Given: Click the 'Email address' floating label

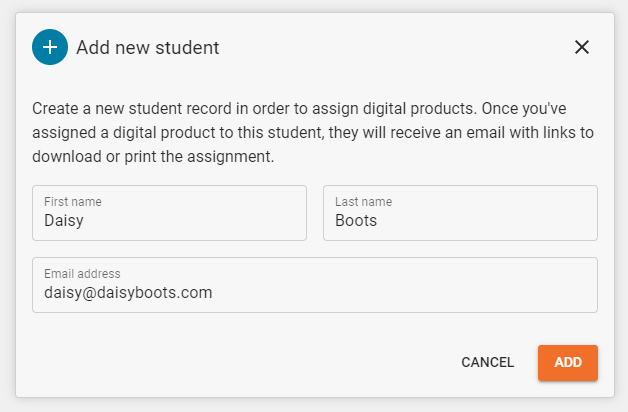Looking at the screenshot, I should (82, 274).
